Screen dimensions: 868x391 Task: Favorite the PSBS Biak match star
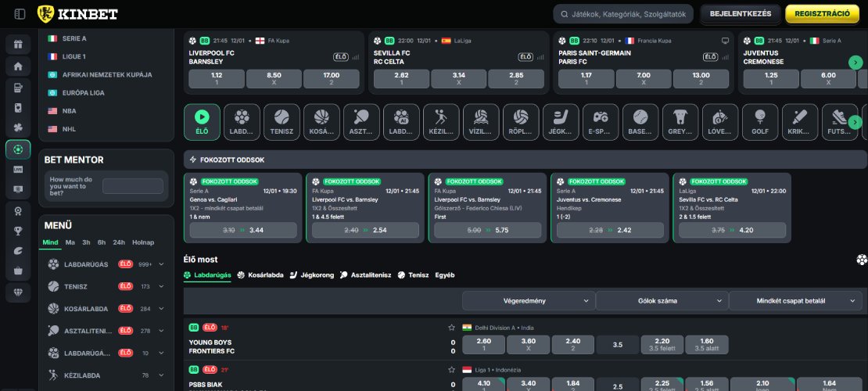click(x=451, y=369)
